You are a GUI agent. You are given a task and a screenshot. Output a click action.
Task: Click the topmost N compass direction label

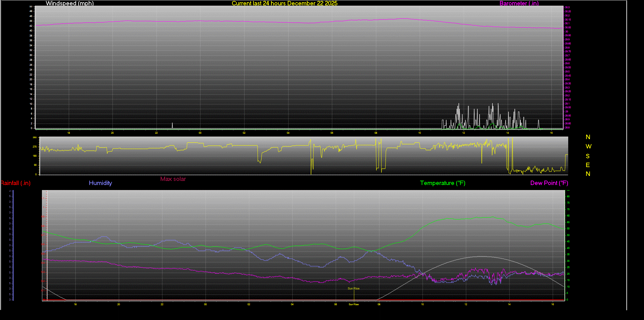[x=588, y=137]
